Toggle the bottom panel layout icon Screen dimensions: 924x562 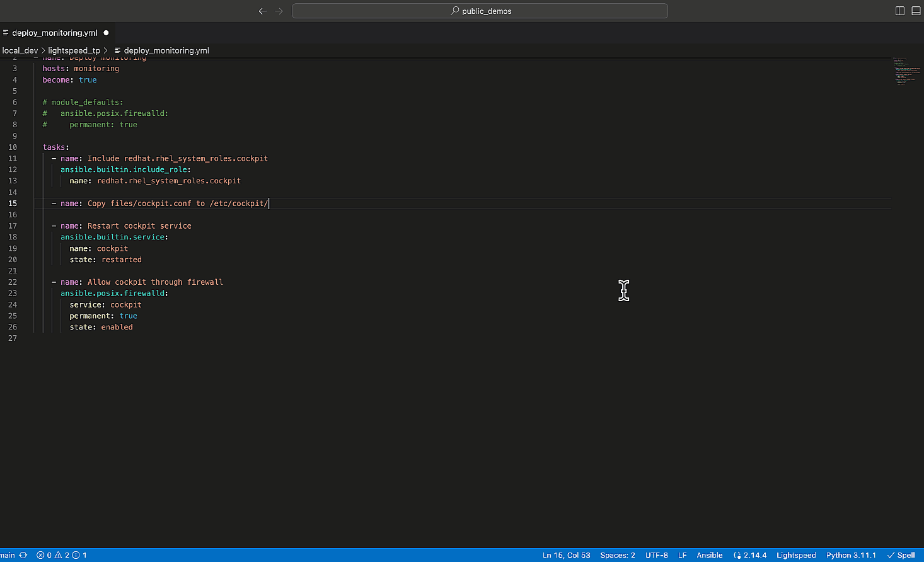916,11
